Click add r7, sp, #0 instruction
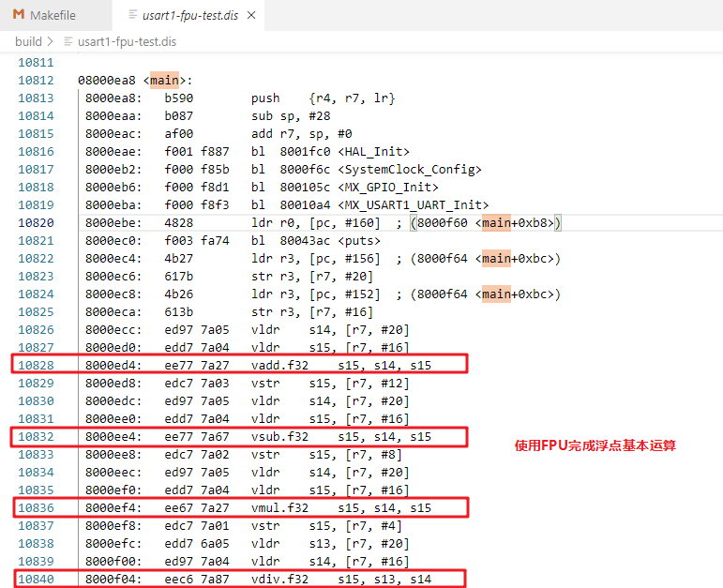Image resolution: width=723 pixels, height=588 pixels. [x=302, y=134]
